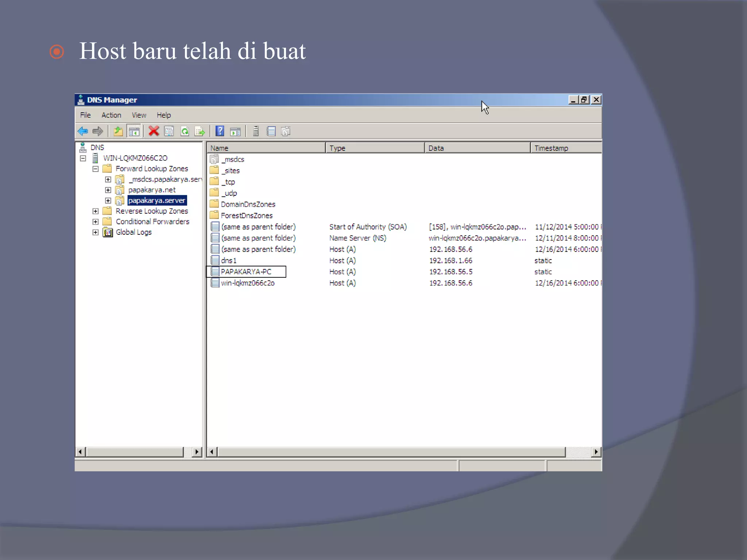Viewport: 747px width, 560px height.
Task: Open the File menu
Action: 85,115
